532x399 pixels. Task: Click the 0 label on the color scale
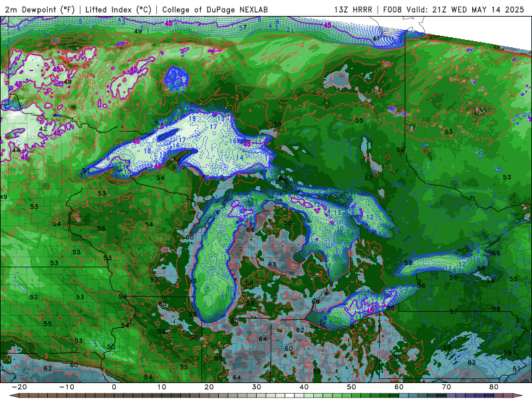[x=114, y=387]
